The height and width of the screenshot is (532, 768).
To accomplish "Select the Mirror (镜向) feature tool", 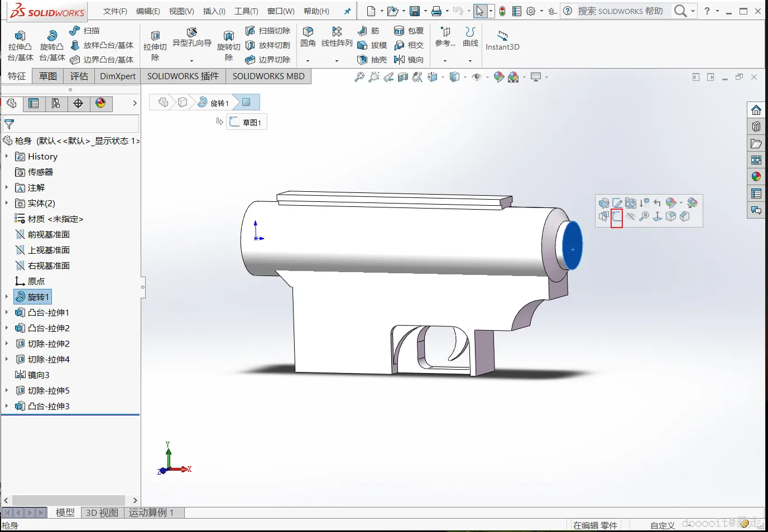I will click(409, 60).
